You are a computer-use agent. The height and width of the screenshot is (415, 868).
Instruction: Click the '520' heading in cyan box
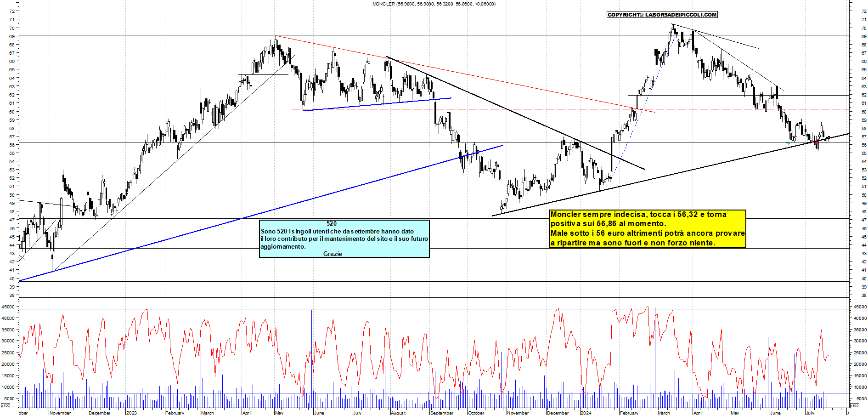(332, 223)
